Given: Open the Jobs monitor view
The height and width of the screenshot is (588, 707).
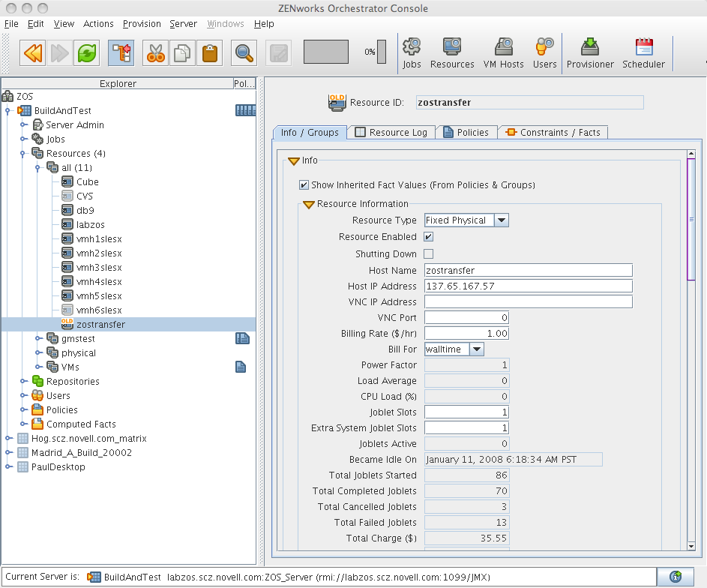Looking at the screenshot, I should pos(412,53).
